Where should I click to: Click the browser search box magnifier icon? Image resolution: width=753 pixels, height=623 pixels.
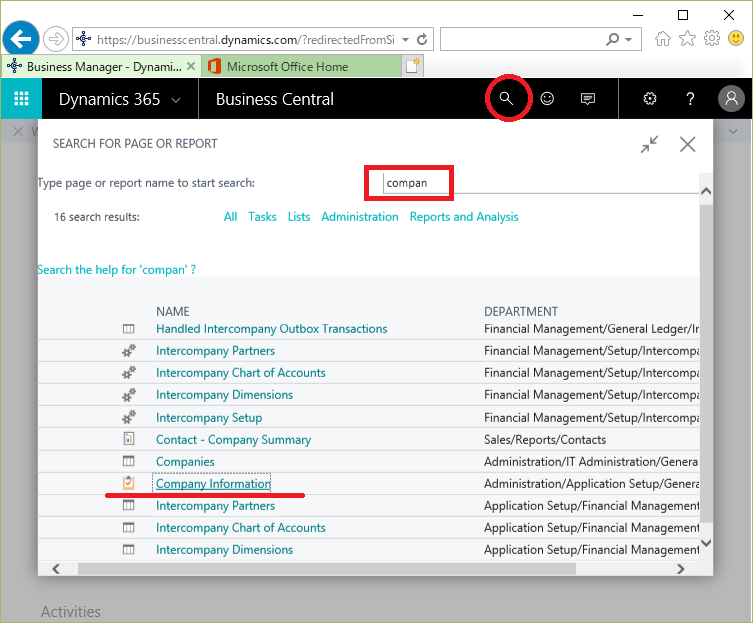click(x=613, y=39)
